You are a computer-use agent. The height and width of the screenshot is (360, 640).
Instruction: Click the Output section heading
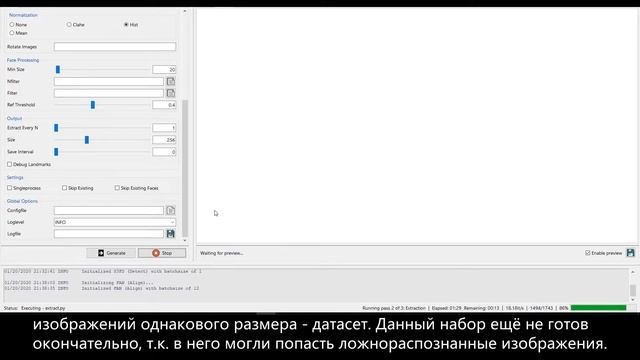[x=14, y=118]
